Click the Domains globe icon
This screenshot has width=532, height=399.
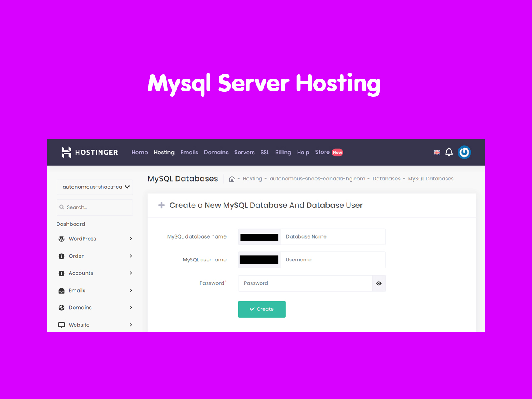click(62, 308)
